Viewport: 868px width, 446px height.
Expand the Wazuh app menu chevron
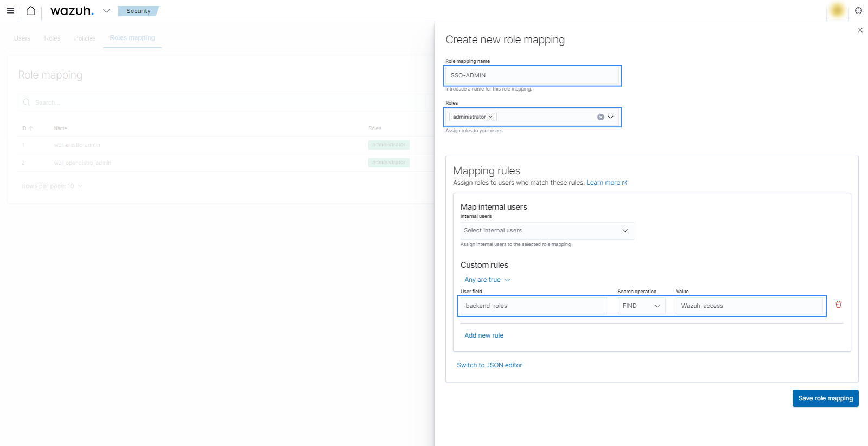coord(106,11)
